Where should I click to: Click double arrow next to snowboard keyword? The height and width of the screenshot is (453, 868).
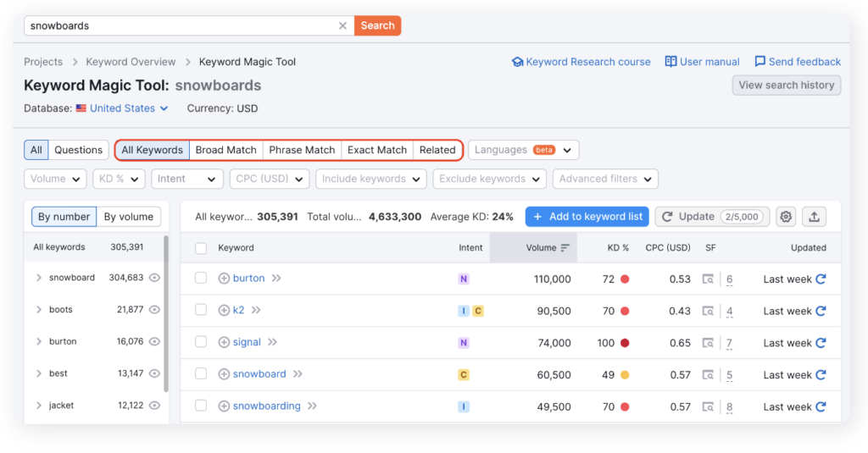point(298,374)
